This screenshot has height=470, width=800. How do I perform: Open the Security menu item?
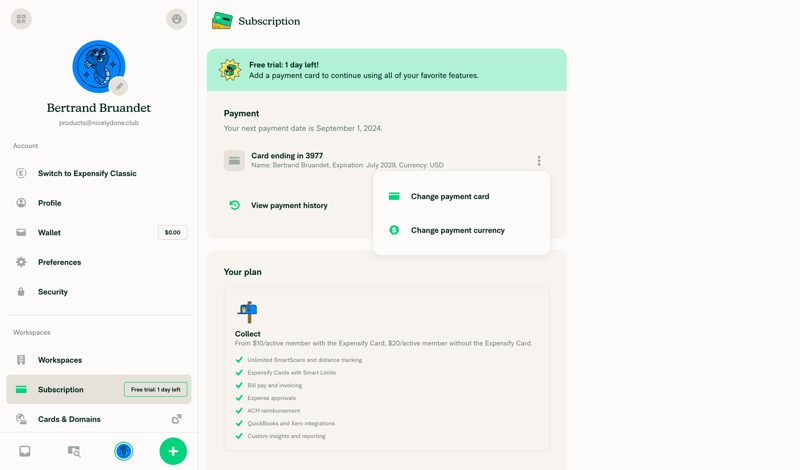[x=98, y=292]
